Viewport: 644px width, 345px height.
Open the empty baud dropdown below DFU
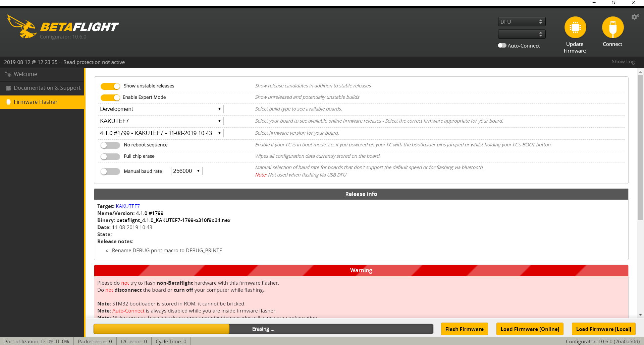[522, 34]
